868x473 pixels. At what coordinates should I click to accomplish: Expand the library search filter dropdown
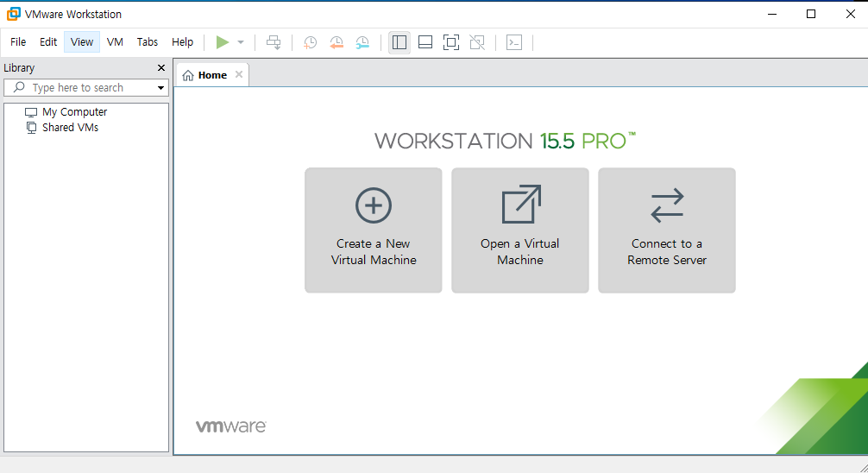pos(160,87)
